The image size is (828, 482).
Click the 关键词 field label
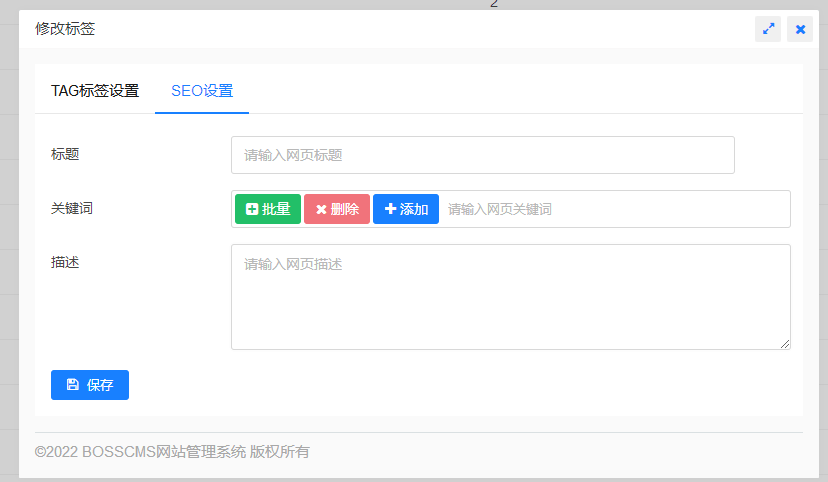(72, 208)
